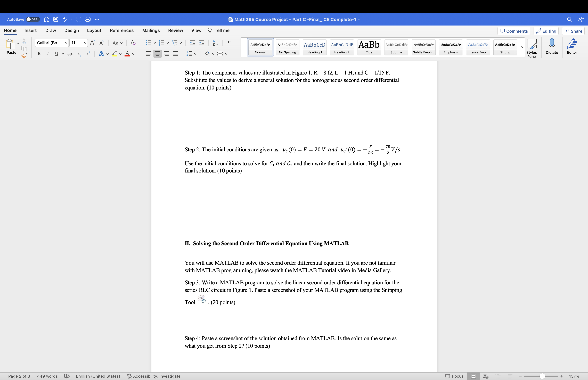Select the Heading 1 style
588x380 pixels.
(315, 47)
